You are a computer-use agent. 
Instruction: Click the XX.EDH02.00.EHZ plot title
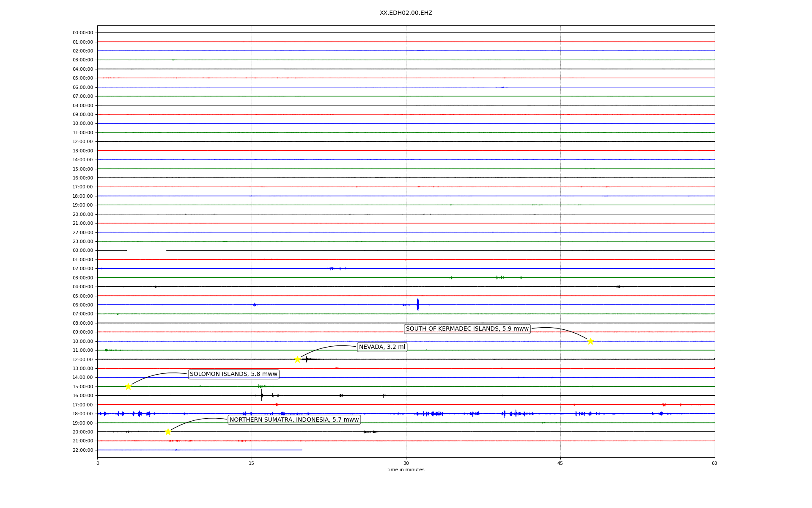tap(406, 13)
